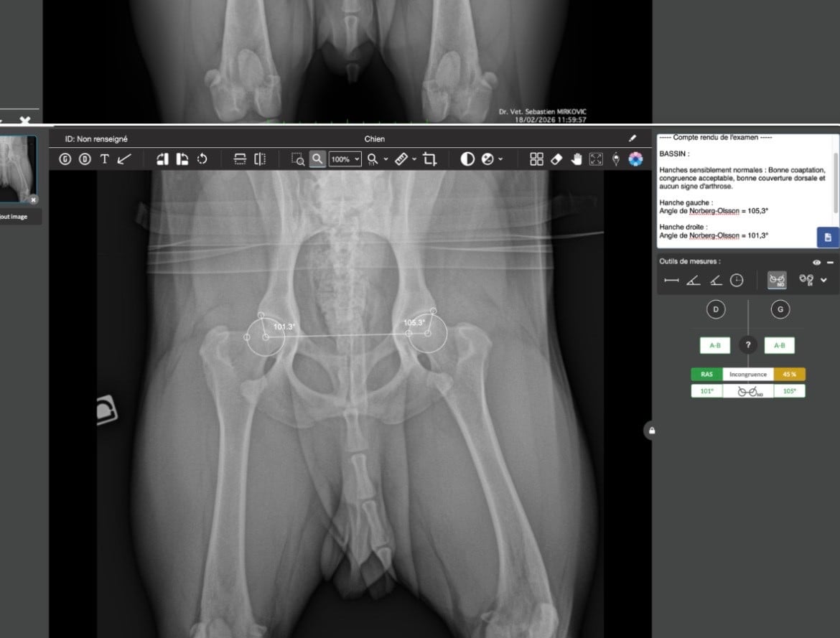Toggle the image invert contrast icon
The image size is (840, 638).
pyautogui.click(x=467, y=159)
